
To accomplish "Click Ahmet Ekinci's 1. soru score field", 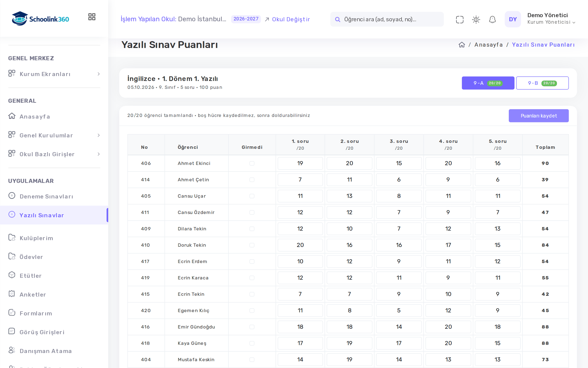I will pyautogui.click(x=300, y=163).
